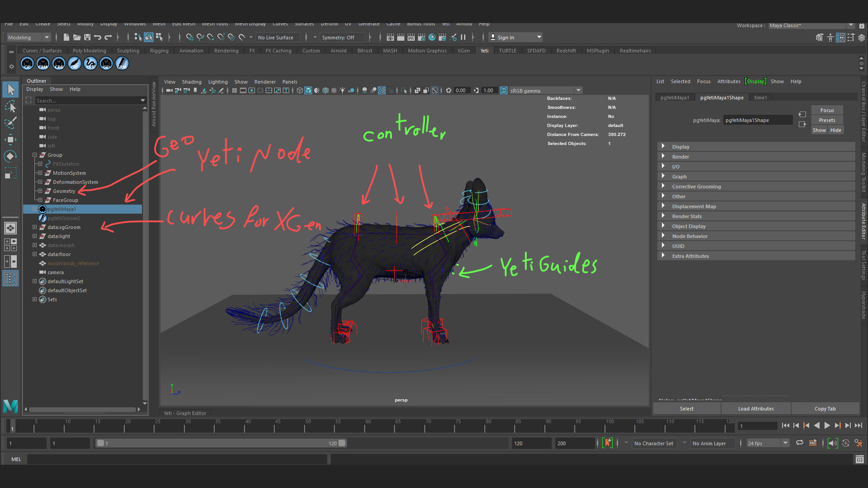The image size is (868, 488).
Task: Click the Outliner layout icon in the left sidebar
Action: click(11, 279)
